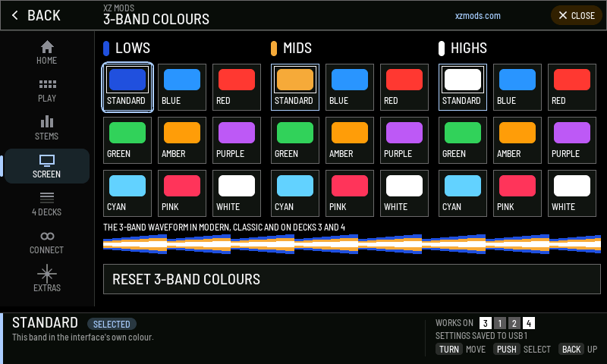Set Highs band to Red
The width and height of the screenshot is (607, 364).
pos(572,87)
